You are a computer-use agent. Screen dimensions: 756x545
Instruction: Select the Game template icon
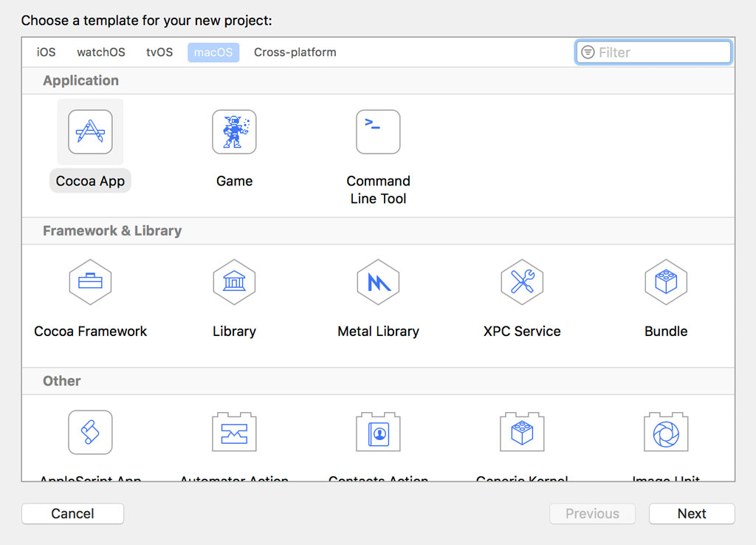coord(234,132)
